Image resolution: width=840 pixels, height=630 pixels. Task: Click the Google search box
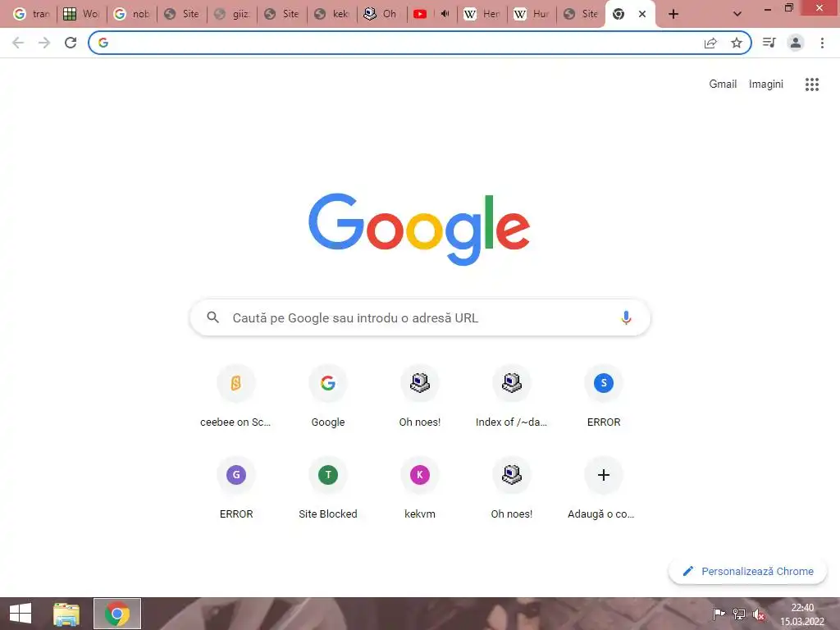[x=420, y=317]
